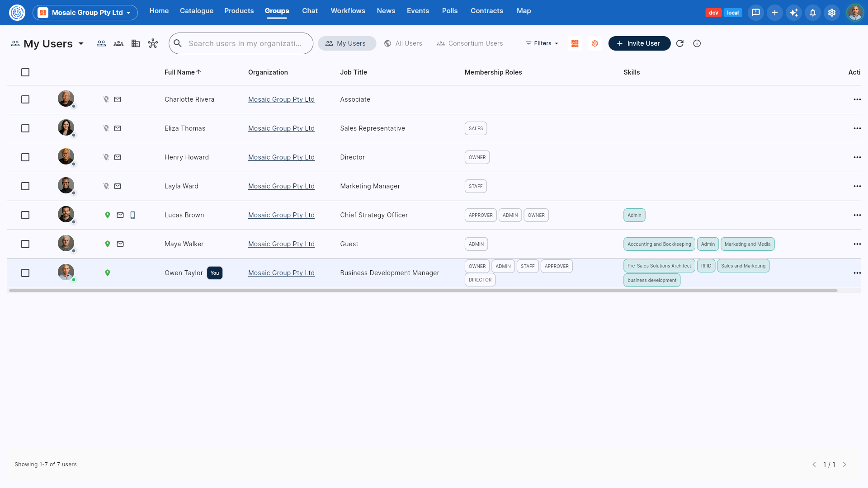Select the All Users tab
Viewport: 868px width, 488px height.
tap(403, 43)
